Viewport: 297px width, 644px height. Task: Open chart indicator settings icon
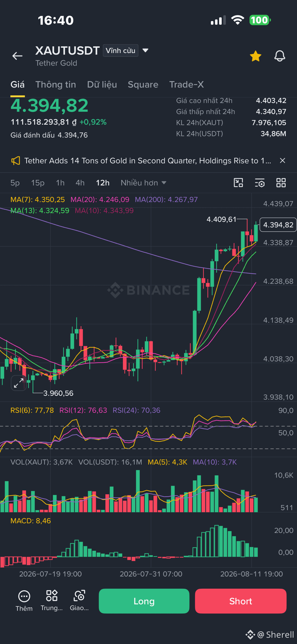260,183
